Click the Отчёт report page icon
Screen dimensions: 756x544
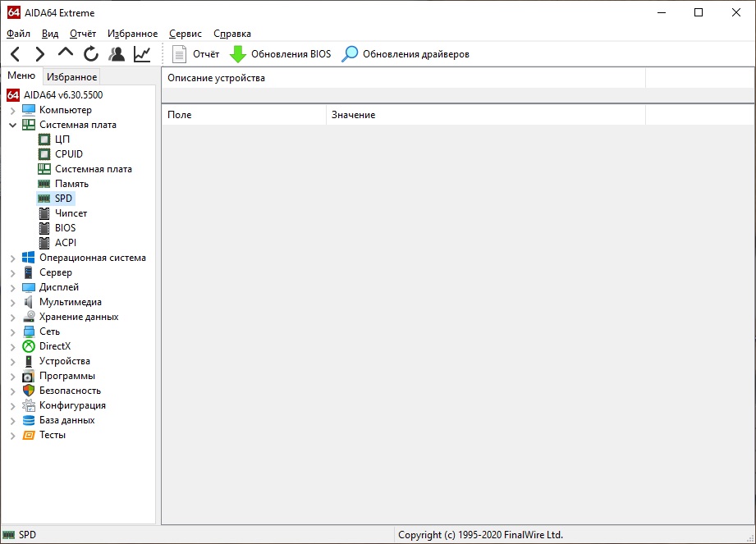point(180,54)
